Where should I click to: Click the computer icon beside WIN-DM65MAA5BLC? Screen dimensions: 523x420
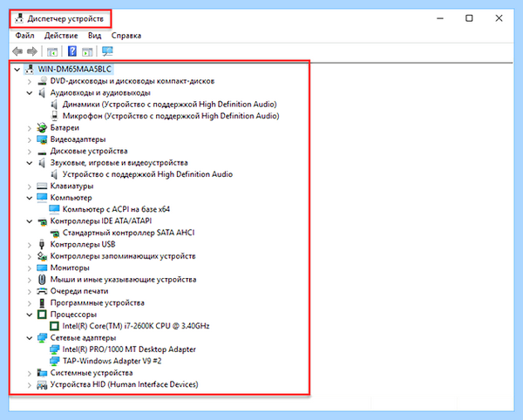[30, 70]
